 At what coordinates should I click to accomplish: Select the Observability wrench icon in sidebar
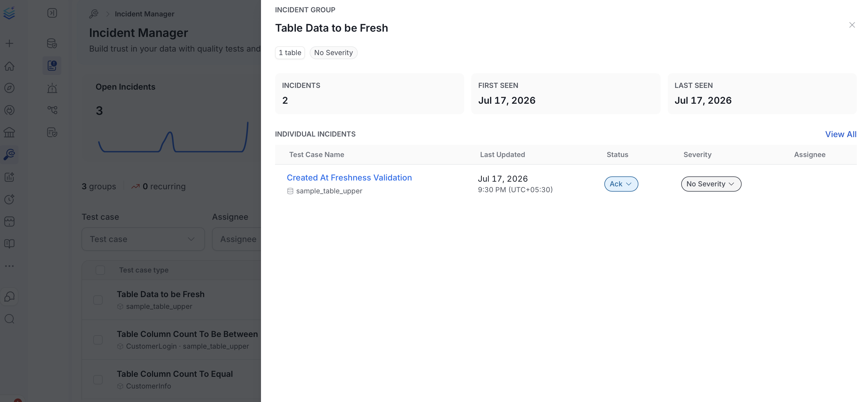pos(9,154)
